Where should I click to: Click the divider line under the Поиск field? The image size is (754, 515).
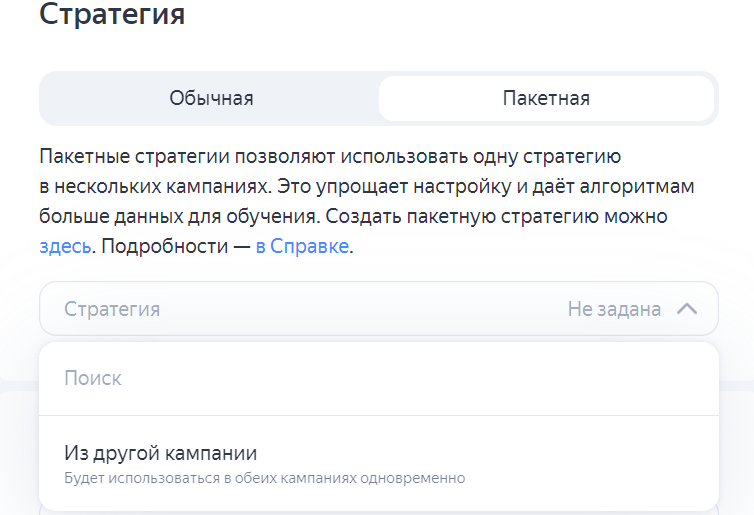pyautogui.click(x=378, y=415)
